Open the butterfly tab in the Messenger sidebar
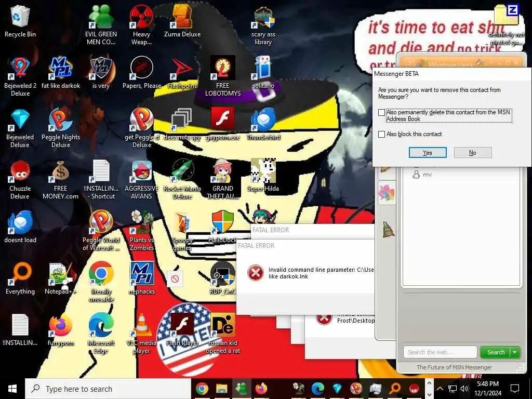The width and height of the screenshot is (532, 399). pyautogui.click(x=387, y=192)
